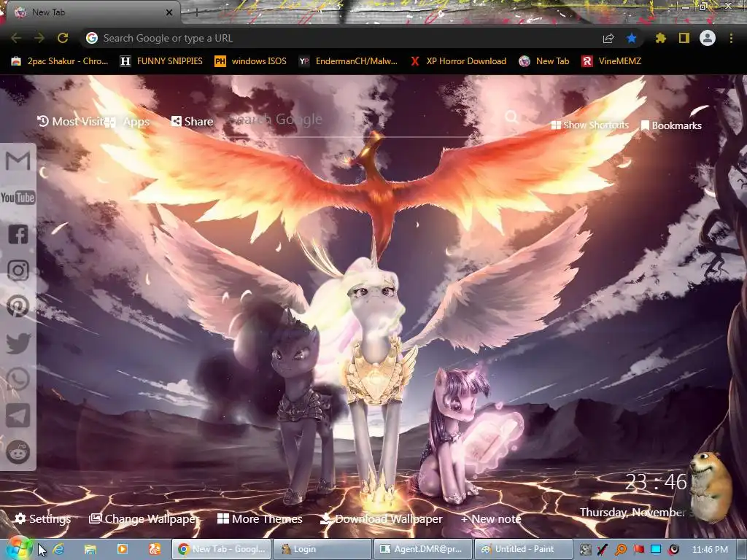747x560 pixels.
Task: Click the 23 : 46 clock widget
Action: click(x=656, y=482)
